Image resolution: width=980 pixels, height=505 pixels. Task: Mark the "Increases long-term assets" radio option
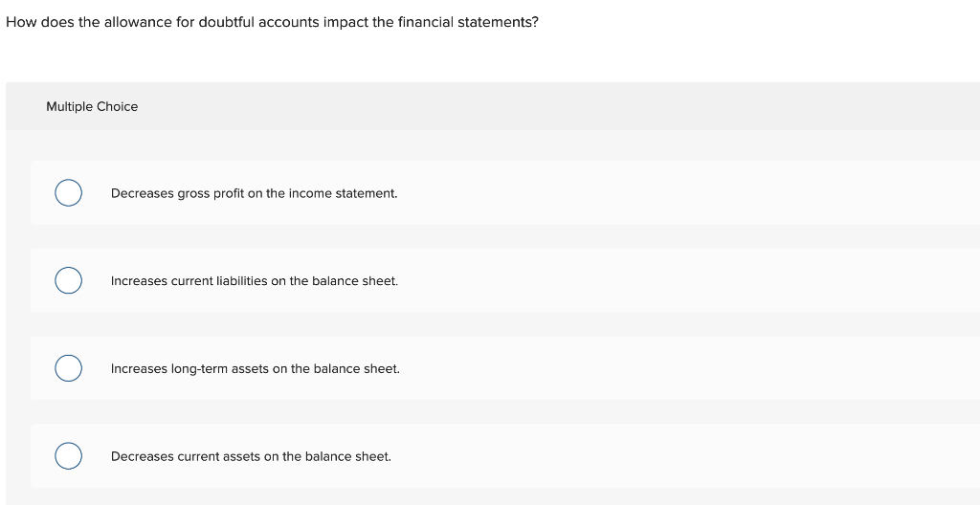click(x=68, y=367)
